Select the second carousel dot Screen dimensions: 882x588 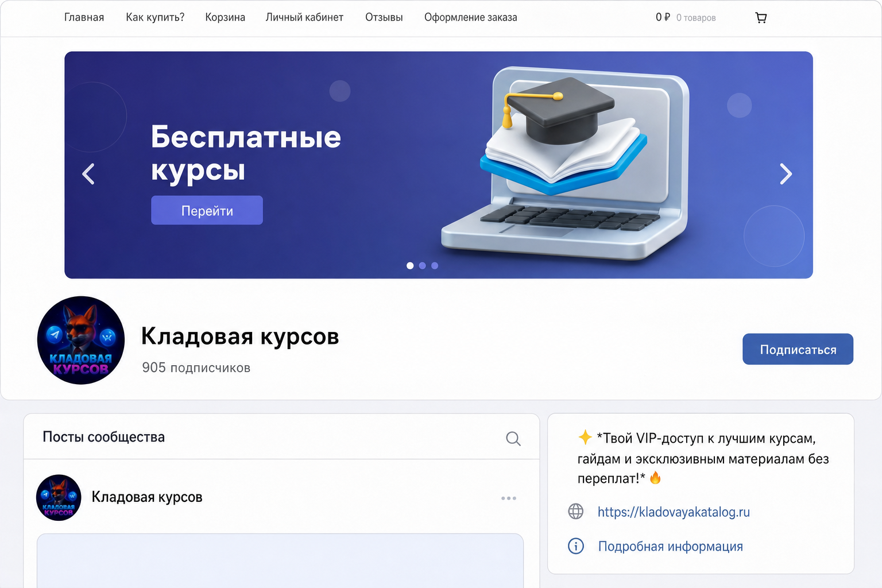point(422,265)
